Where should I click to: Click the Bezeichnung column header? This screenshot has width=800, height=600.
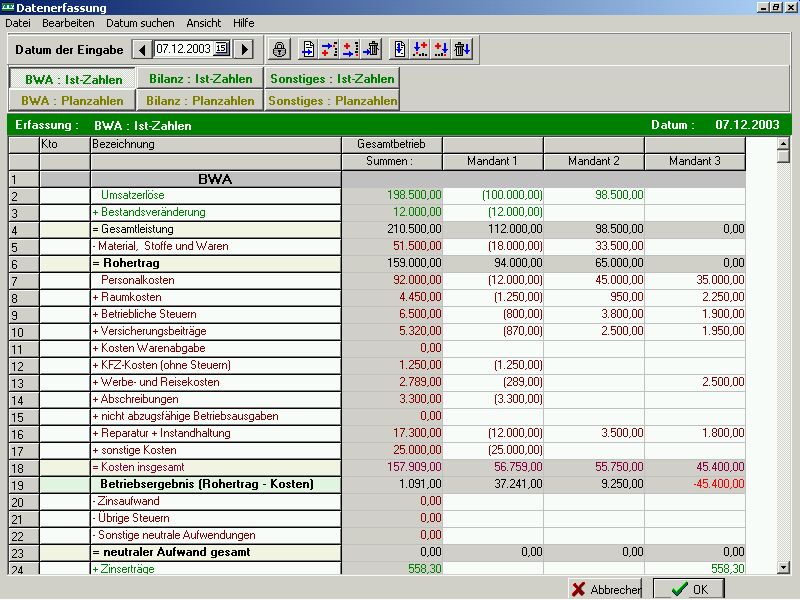(x=216, y=144)
